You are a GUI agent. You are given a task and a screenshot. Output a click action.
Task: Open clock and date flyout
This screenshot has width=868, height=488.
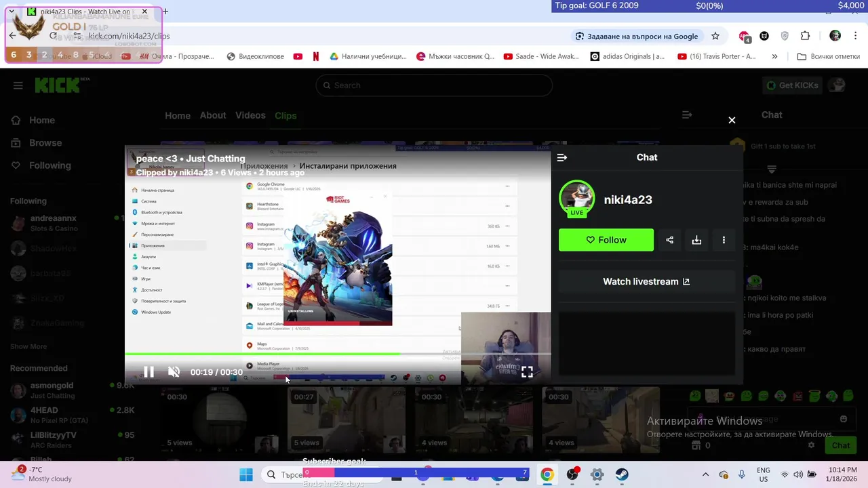[x=841, y=474]
